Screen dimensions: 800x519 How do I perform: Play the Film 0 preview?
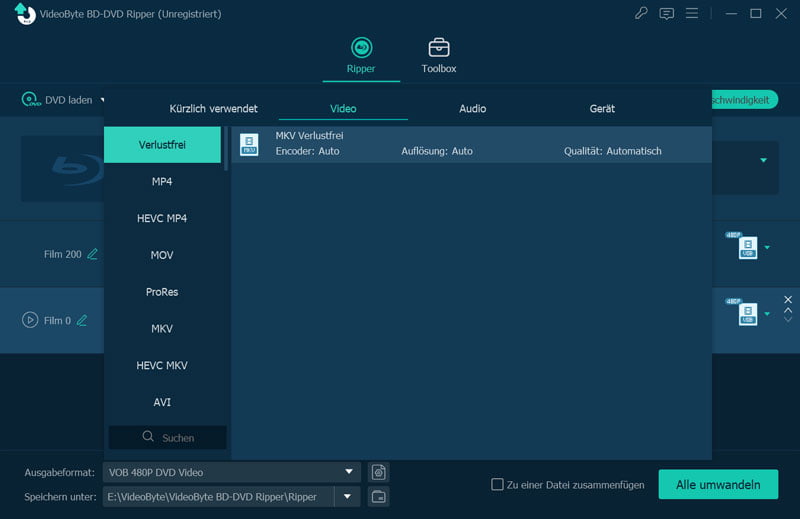30,320
